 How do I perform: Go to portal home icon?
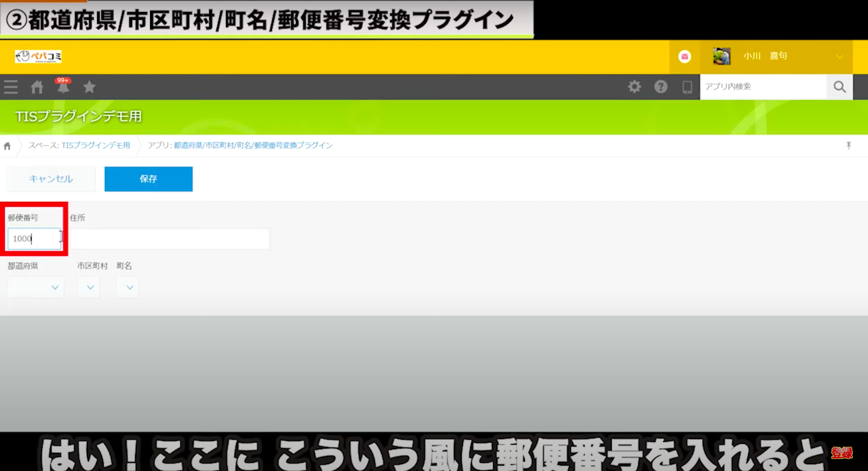(37, 87)
